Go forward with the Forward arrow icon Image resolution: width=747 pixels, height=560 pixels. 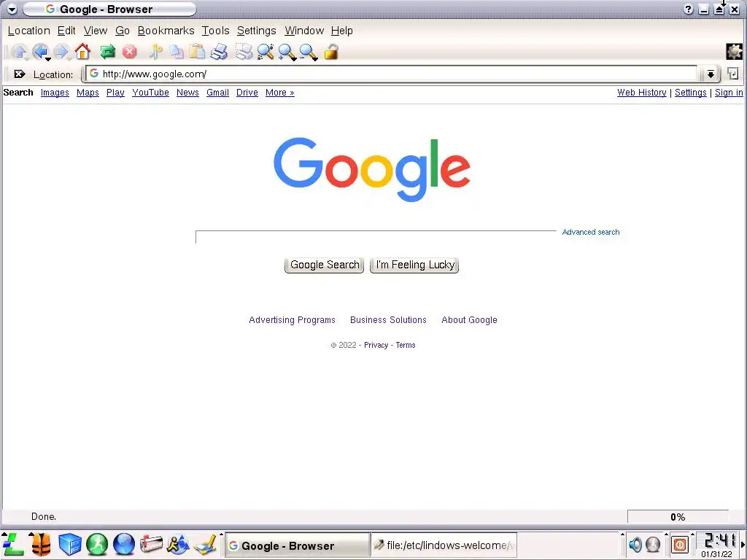61,52
